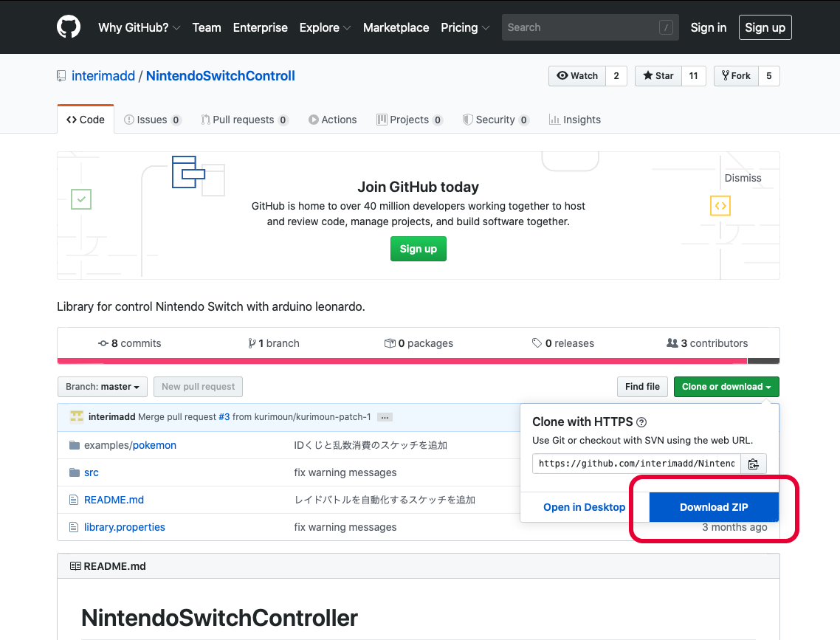Click the contributors people icon
Image resolution: width=840 pixels, height=640 pixels.
pos(672,343)
